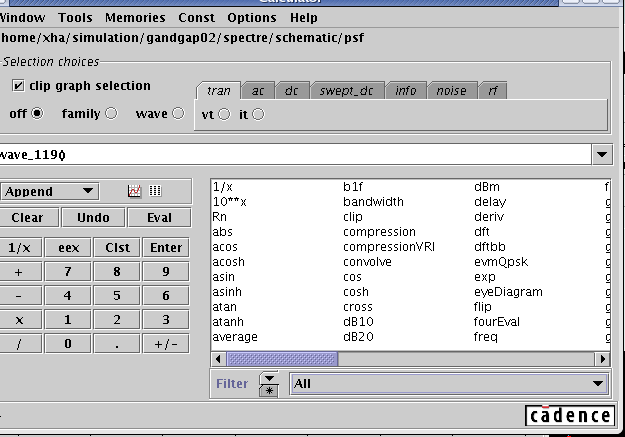Select the wave radio button
Image resolution: width=625 pixels, height=437 pixels.
click(x=178, y=114)
